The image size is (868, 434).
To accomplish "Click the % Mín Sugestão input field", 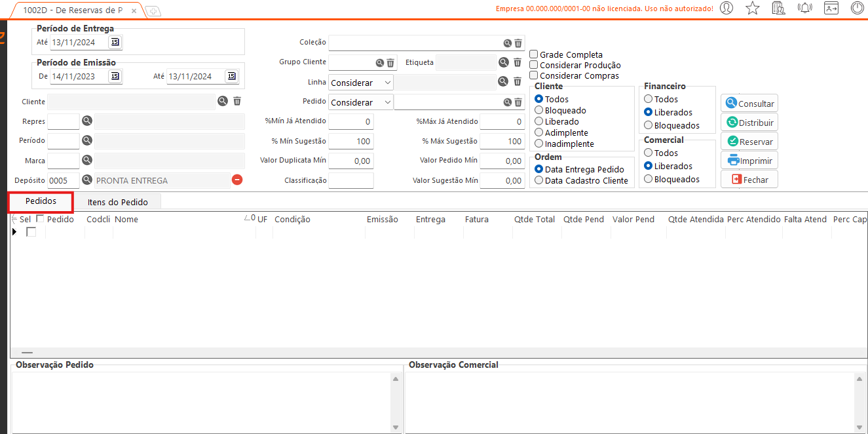I will (x=350, y=141).
